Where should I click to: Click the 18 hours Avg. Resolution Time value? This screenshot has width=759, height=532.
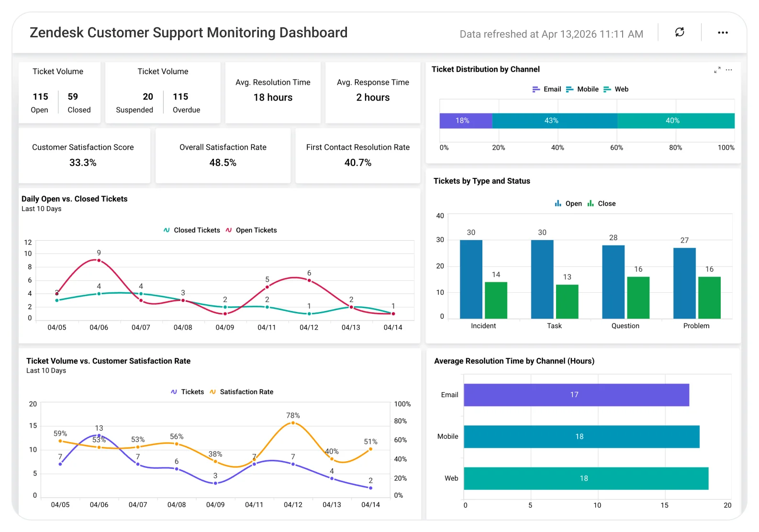coord(273,98)
